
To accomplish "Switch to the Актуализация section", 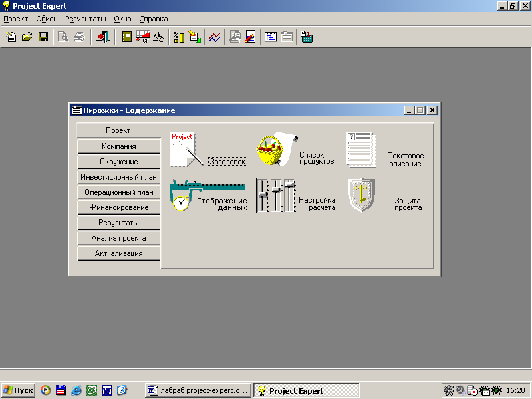I will click(x=119, y=253).
